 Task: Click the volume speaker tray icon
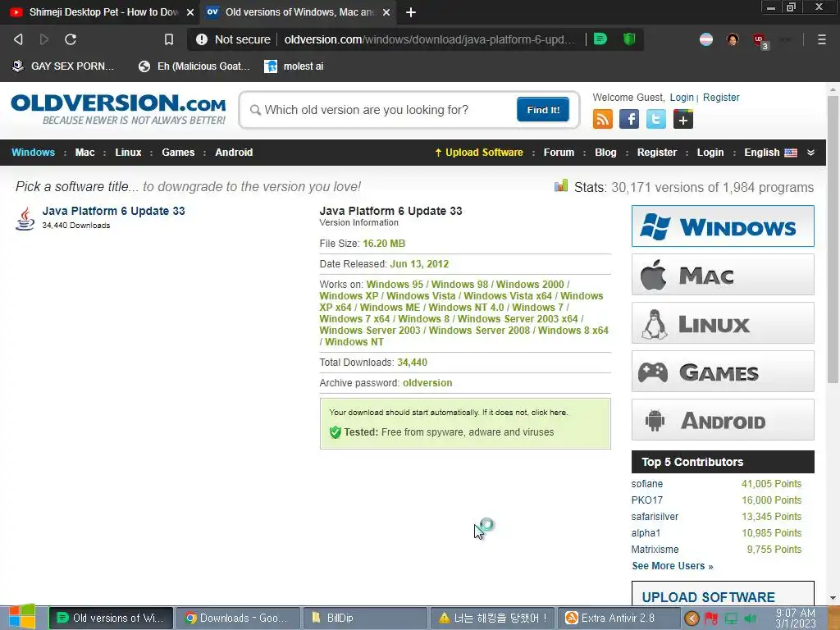pyautogui.click(x=750, y=619)
